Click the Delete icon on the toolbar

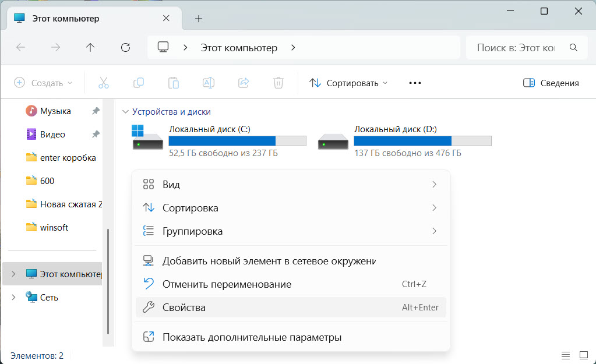click(x=278, y=83)
